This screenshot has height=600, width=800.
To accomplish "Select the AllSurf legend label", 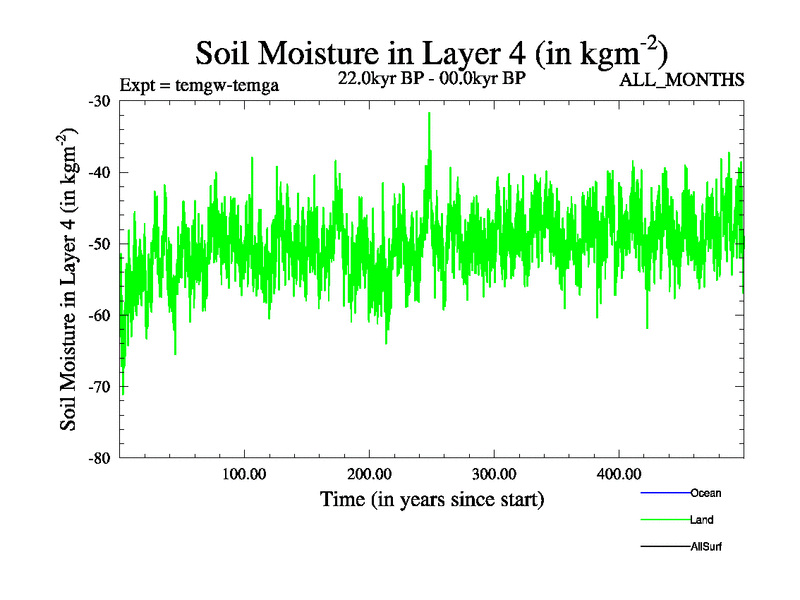I will pos(706,547).
